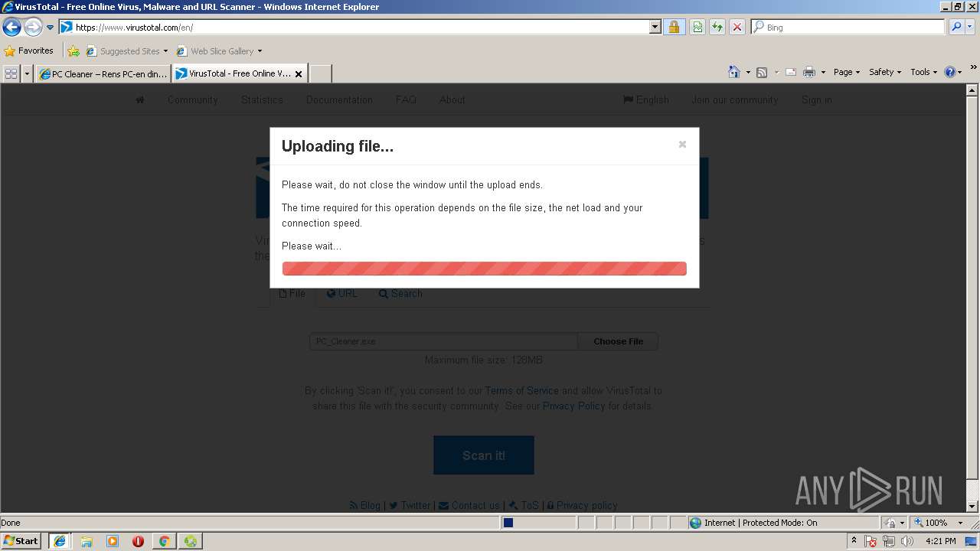The width and height of the screenshot is (980, 551).
Task: Open Web Slice Gallery dropdown
Action: coord(219,51)
